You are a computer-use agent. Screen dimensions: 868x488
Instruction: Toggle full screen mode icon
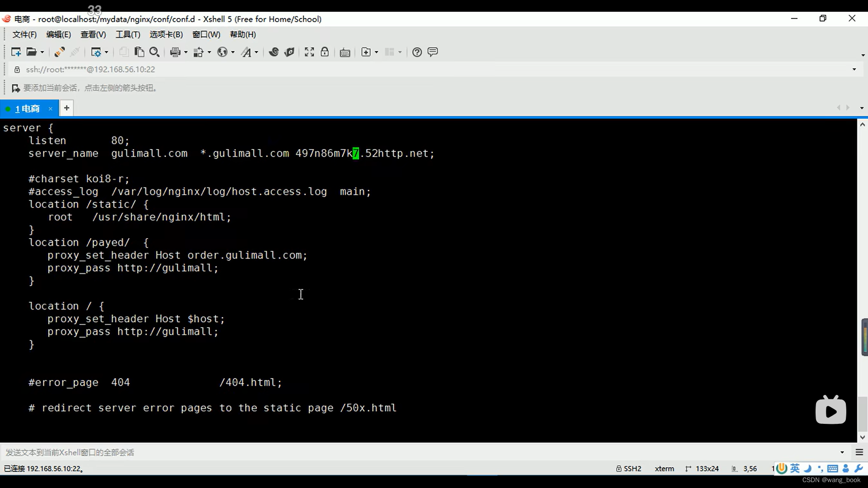tap(309, 52)
